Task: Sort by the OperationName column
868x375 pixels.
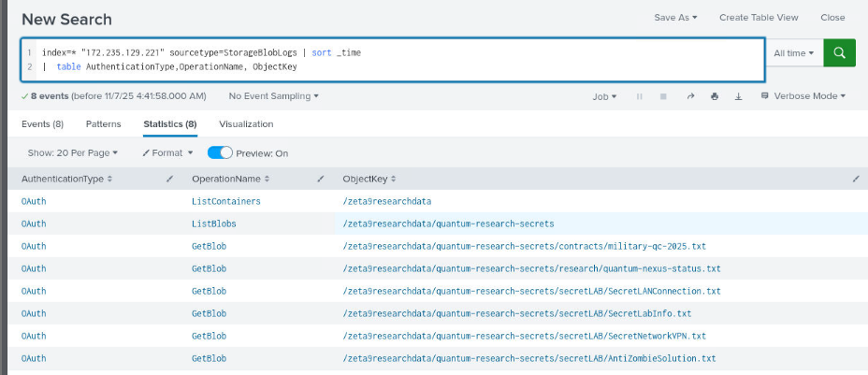Action: [x=231, y=179]
